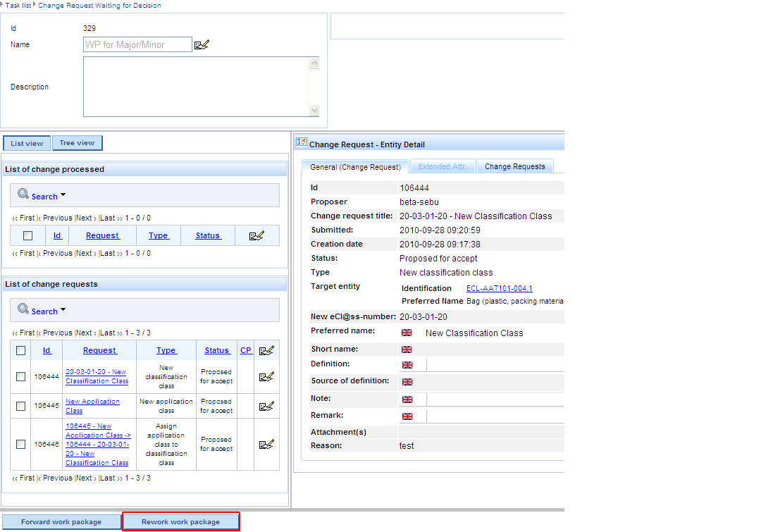Click edit icon for request 106446
773x532 pixels.
pyautogui.click(x=266, y=444)
